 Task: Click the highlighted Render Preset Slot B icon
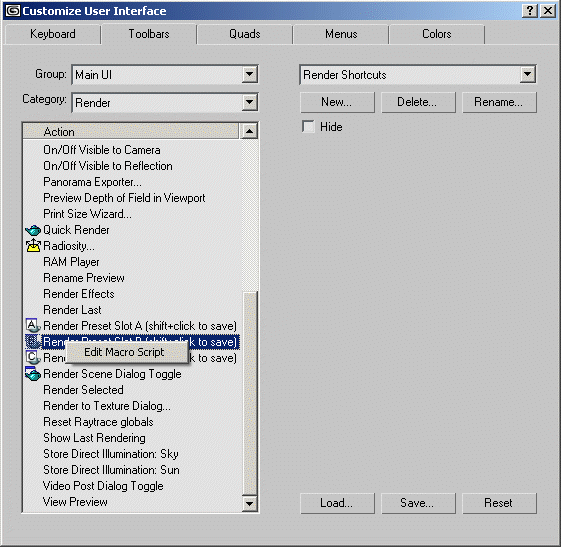click(x=33, y=342)
